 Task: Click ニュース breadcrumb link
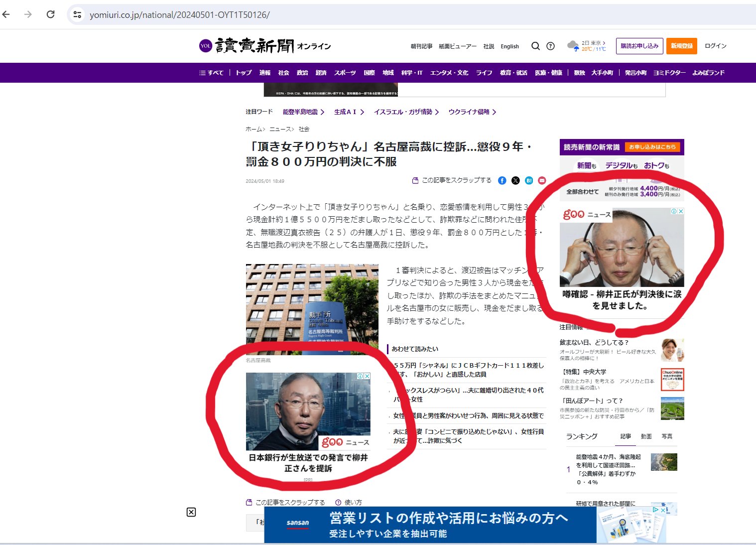coord(280,129)
